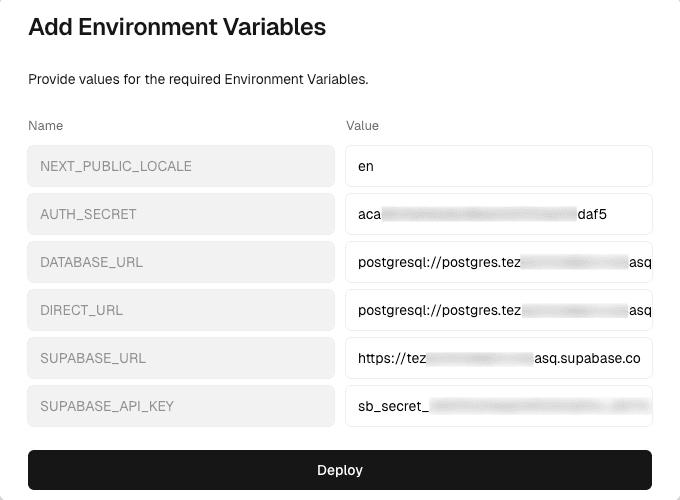Click the DATABASE_URL value input field
The image size is (680, 500).
498,262
